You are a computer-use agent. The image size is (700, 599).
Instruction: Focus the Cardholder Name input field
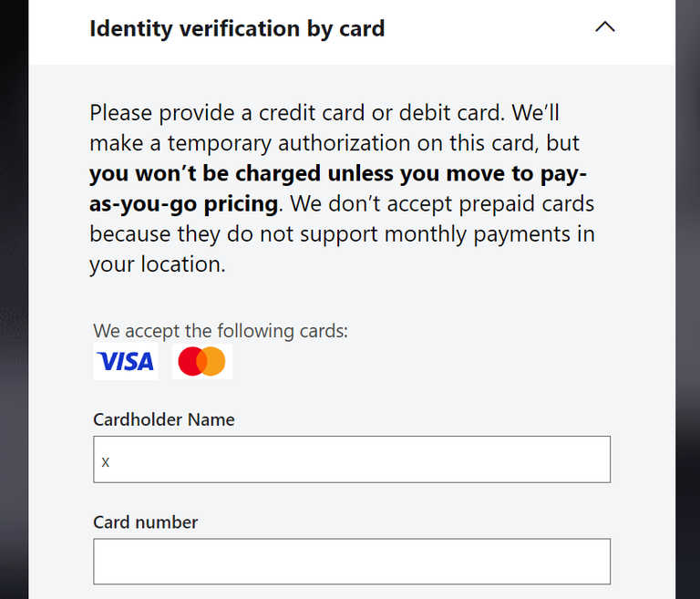pyautogui.click(x=351, y=460)
